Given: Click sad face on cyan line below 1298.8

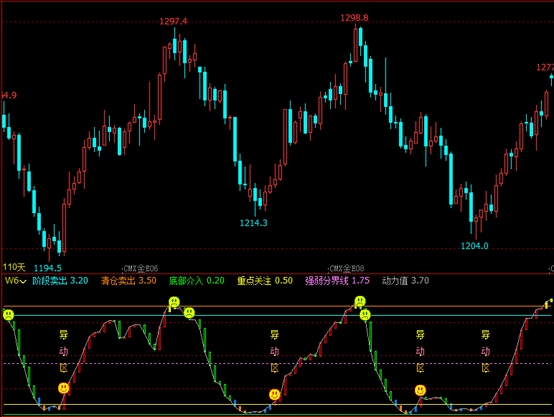Looking at the screenshot, I should pos(365,315).
